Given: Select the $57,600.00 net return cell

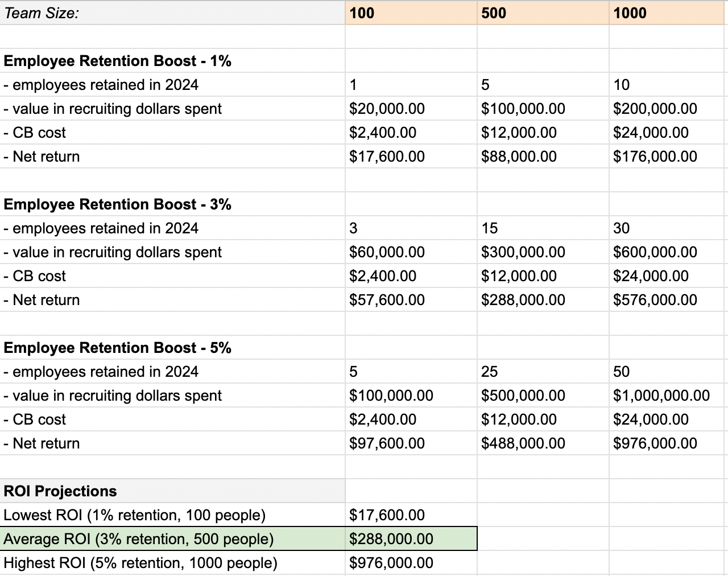Looking at the screenshot, I should pyautogui.click(x=411, y=300).
